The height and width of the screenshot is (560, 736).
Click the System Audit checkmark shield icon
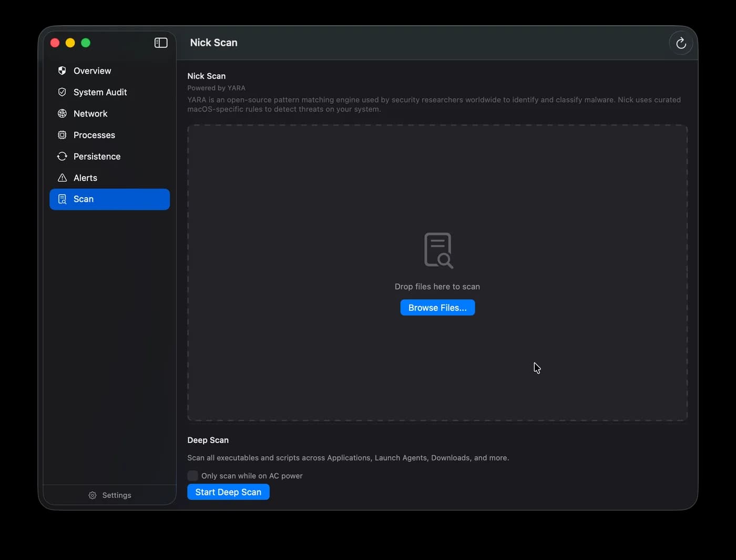(62, 92)
